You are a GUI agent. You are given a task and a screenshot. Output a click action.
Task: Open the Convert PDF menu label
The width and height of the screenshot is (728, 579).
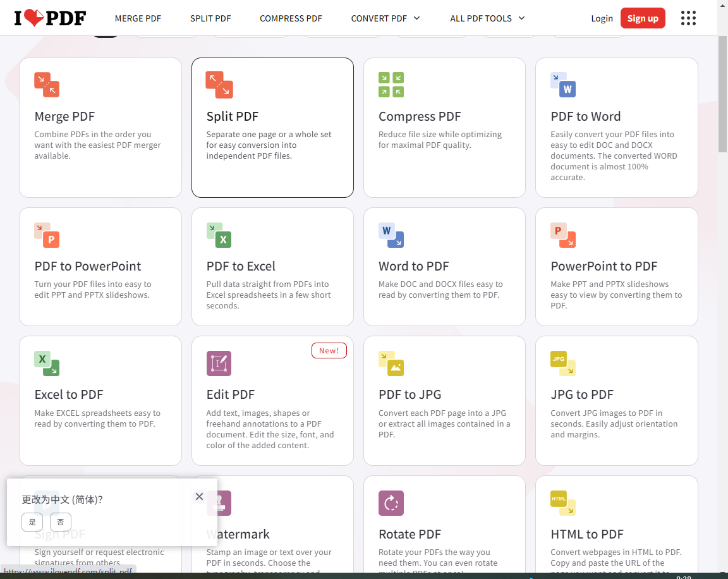(379, 18)
